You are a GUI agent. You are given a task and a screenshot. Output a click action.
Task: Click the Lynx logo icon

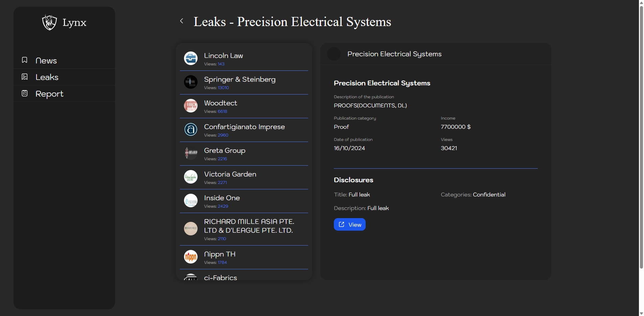pyautogui.click(x=49, y=22)
